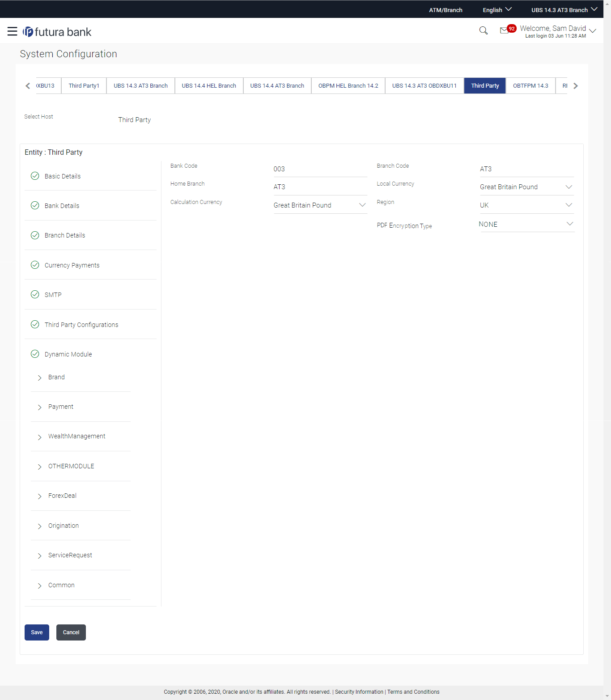Expand the Brand module chevron
This screenshot has height=700, width=611.
[x=39, y=378]
